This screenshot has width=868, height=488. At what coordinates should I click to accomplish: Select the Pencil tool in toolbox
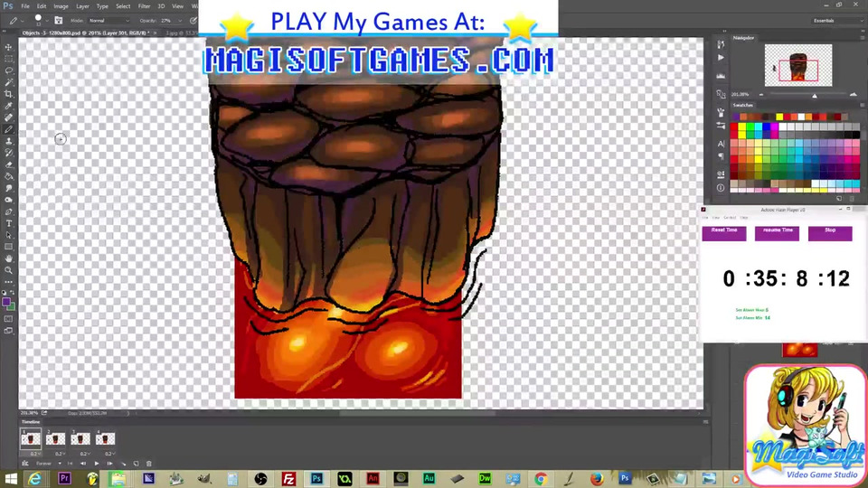coord(8,129)
